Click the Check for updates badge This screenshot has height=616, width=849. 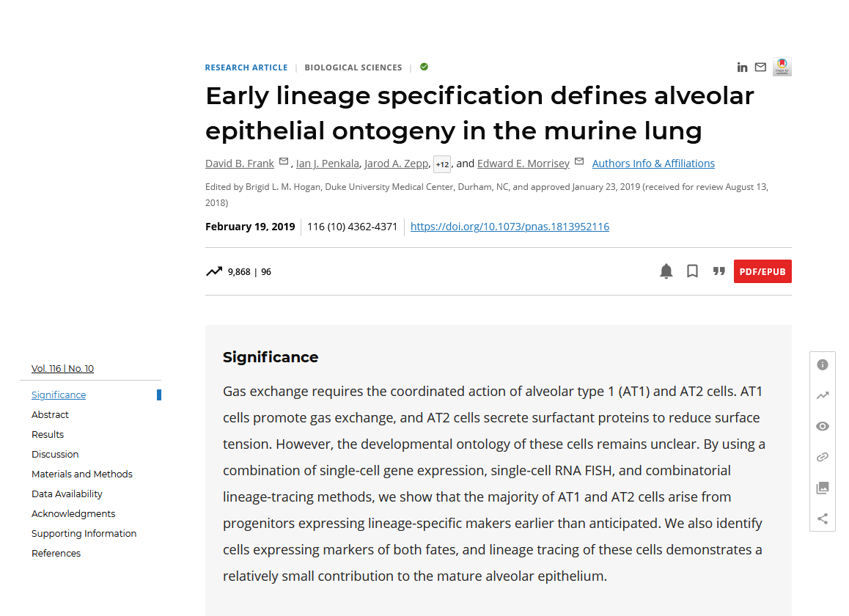tap(782, 67)
